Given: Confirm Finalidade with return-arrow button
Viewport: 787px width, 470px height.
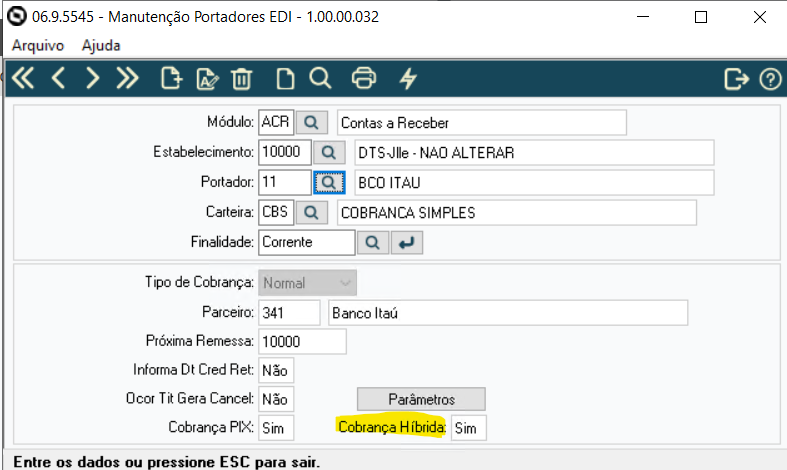Looking at the screenshot, I should [407, 243].
